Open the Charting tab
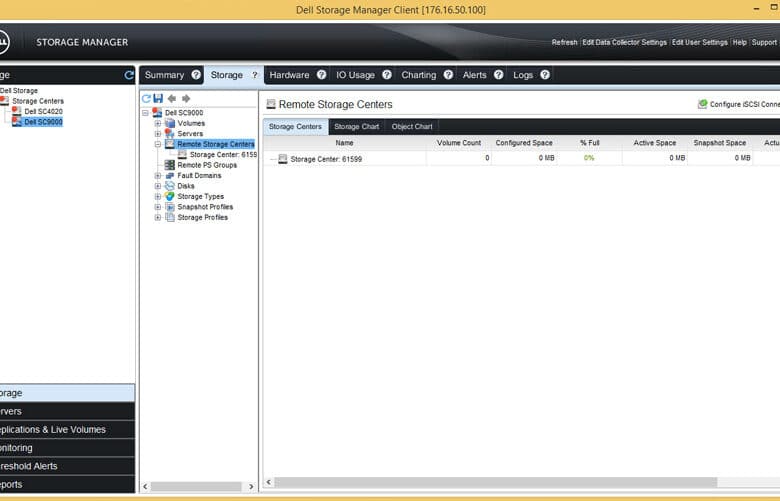 pyautogui.click(x=418, y=75)
